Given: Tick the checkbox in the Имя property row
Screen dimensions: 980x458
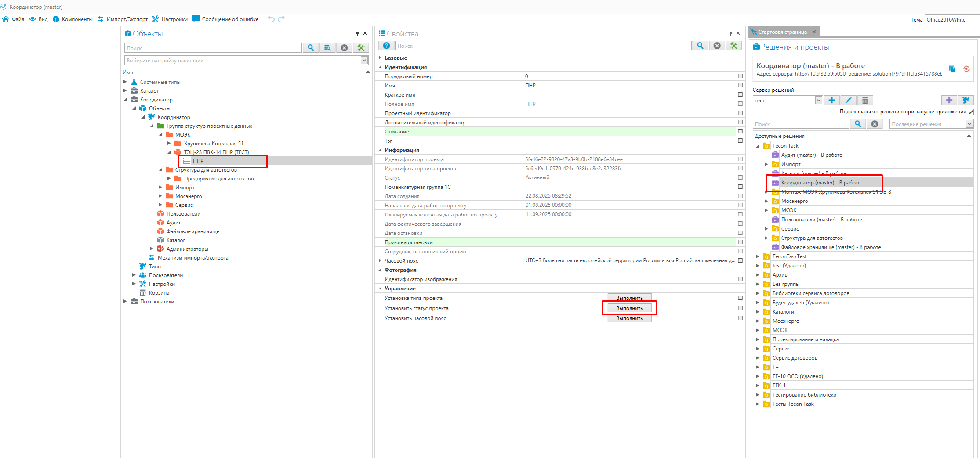Looking at the screenshot, I should point(740,86).
